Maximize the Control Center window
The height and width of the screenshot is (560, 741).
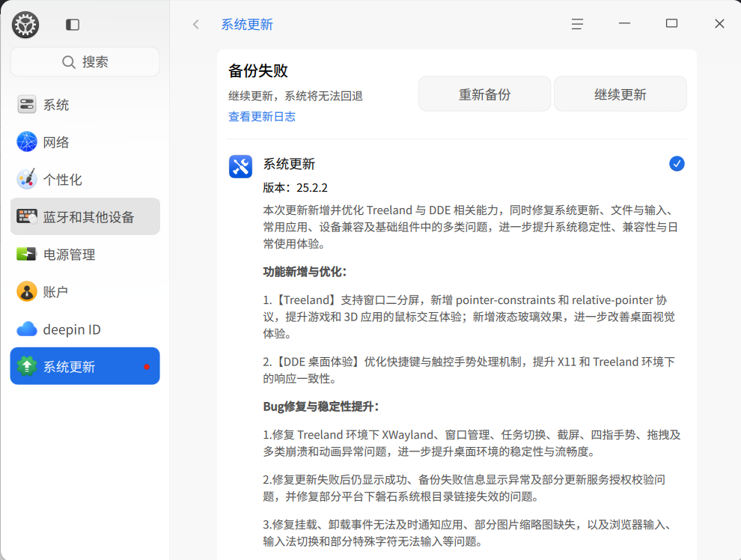click(x=671, y=23)
